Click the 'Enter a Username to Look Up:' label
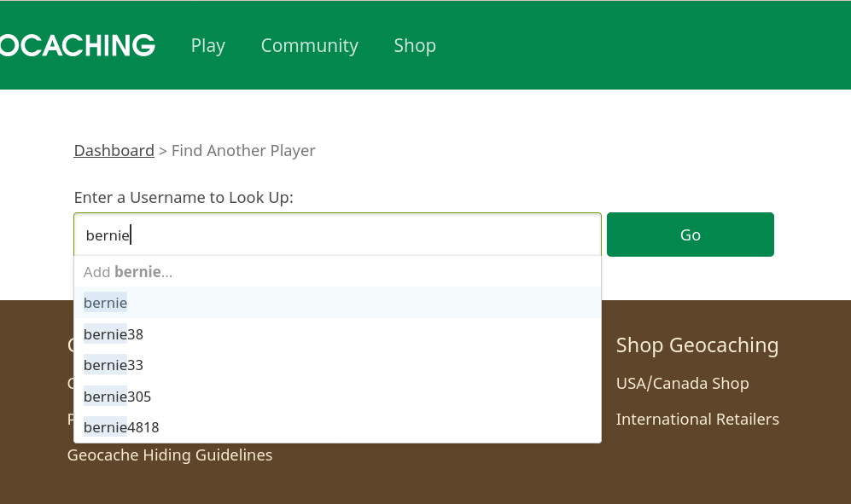 pyautogui.click(x=184, y=198)
